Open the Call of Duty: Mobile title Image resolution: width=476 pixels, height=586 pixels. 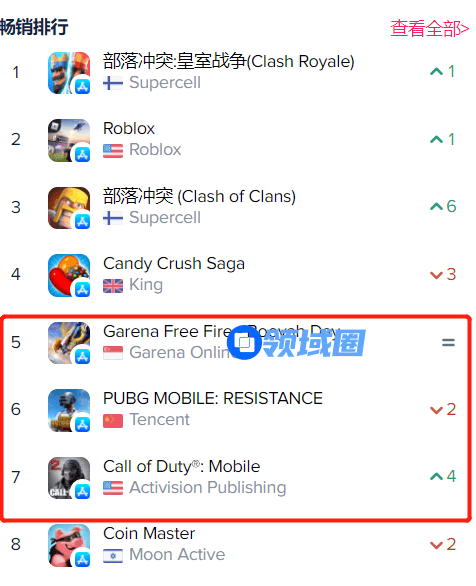(182, 466)
